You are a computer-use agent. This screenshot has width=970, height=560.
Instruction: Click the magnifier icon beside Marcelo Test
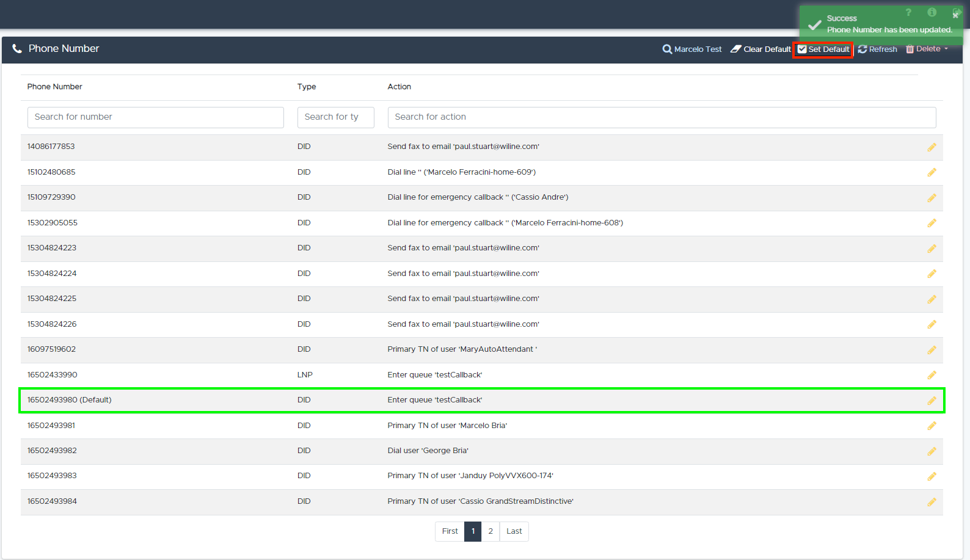(x=667, y=49)
